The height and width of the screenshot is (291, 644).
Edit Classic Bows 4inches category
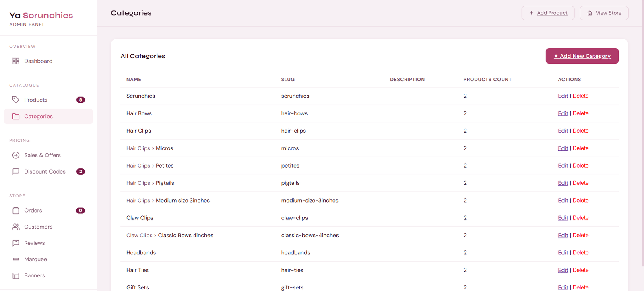pos(563,235)
